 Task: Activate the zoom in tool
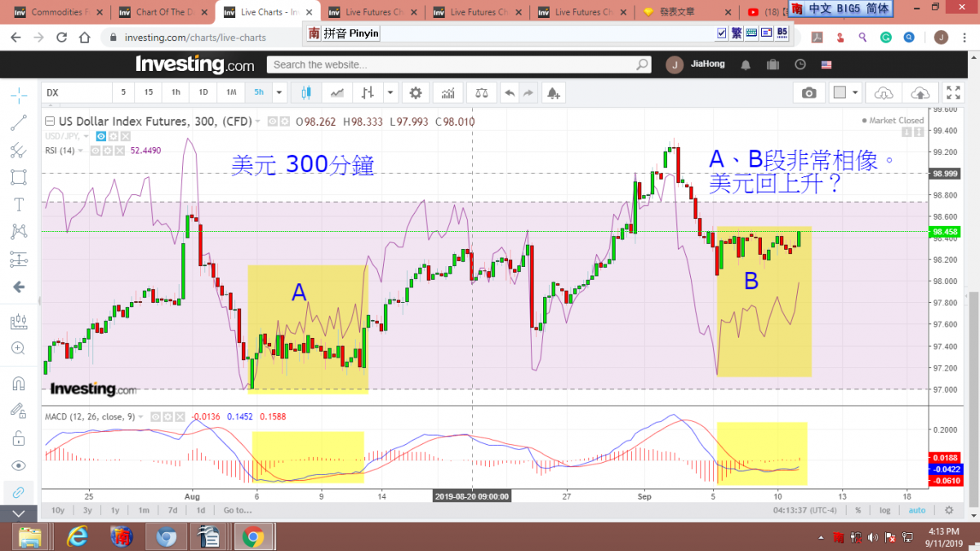pos(19,349)
